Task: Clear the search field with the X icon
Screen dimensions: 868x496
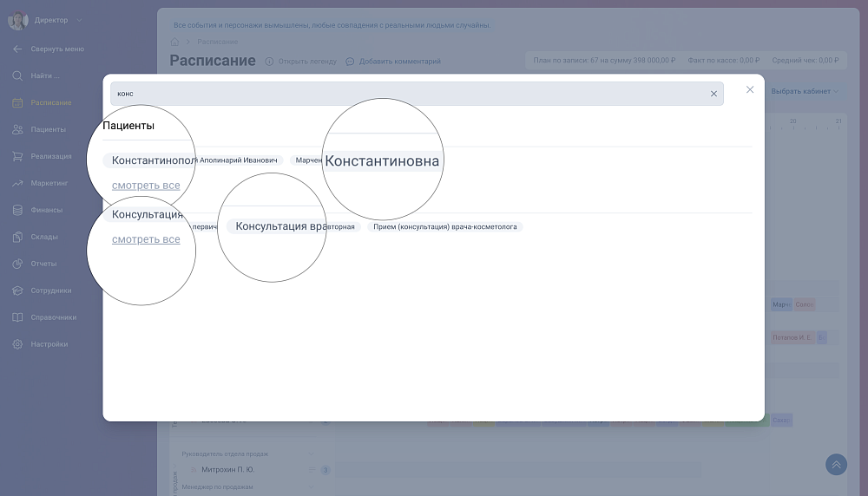Action: [x=713, y=94]
